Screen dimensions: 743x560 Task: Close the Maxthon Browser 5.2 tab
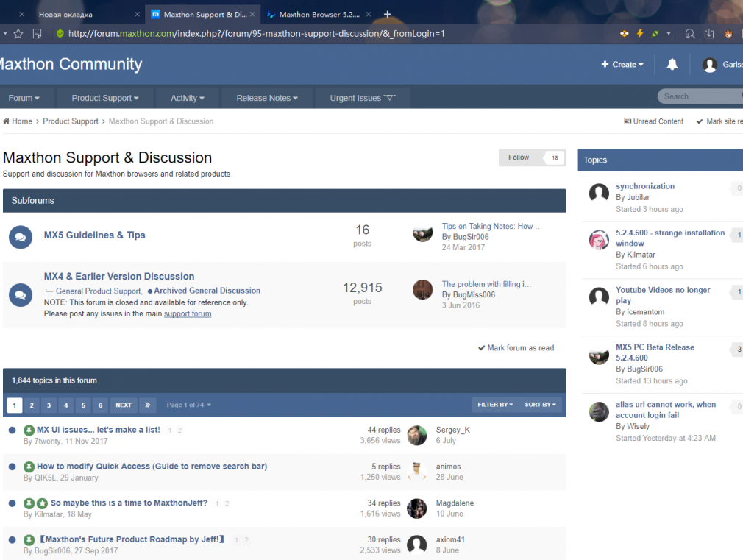[x=368, y=14]
